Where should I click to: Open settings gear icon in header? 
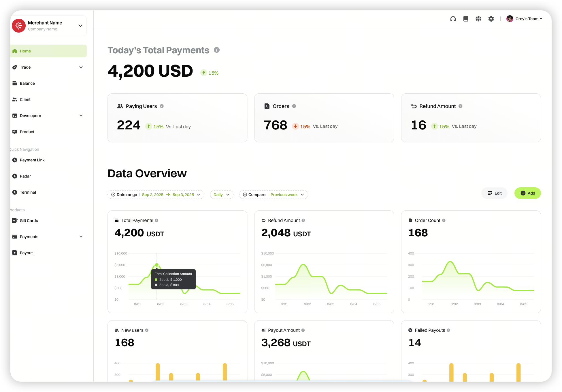click(x=491, y=19)
